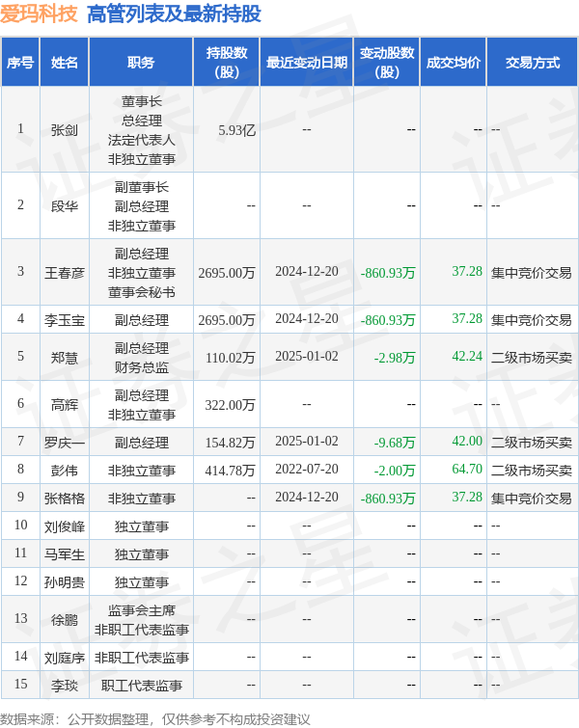Select the 交易方式 column header
579x728 pixels.
point(533,63)
